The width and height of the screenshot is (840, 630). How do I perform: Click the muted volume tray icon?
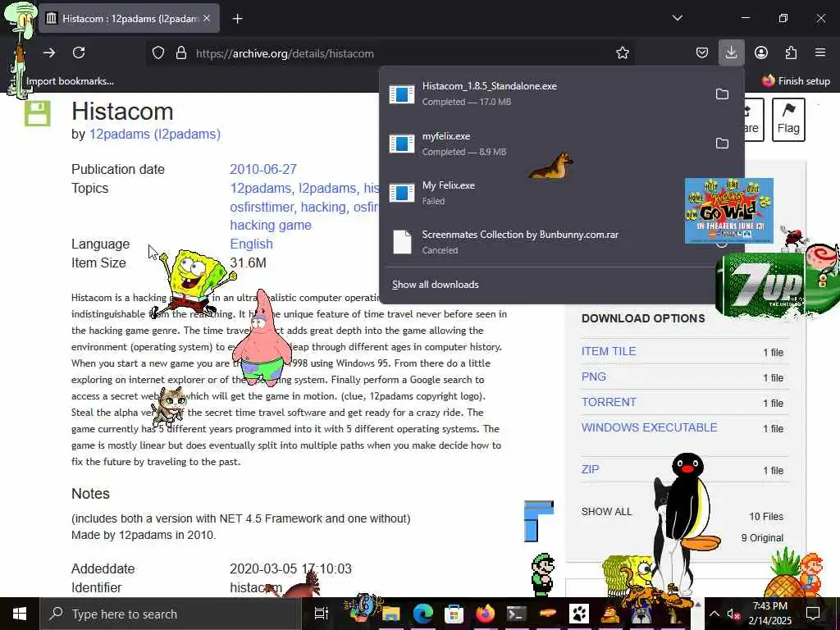pos(733,614)
